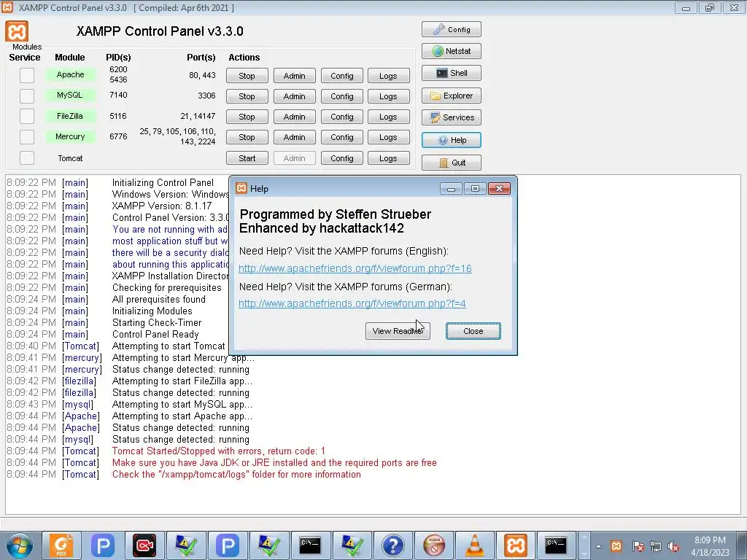Image resolution: width=747 pixels, height=560 pixels.
Task: Start the Tomcat module
Action: tap(247, 158)
